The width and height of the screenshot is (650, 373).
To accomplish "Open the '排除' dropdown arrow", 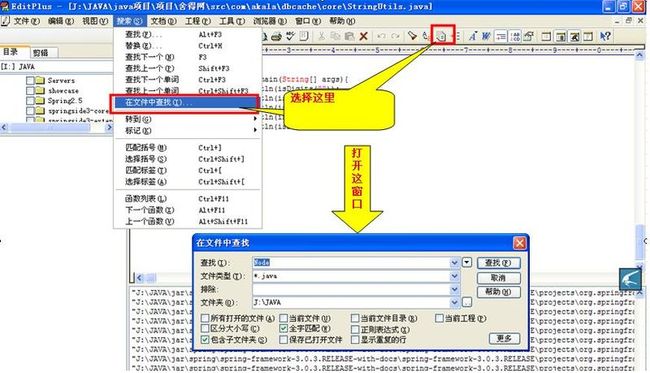I will 454,289.
